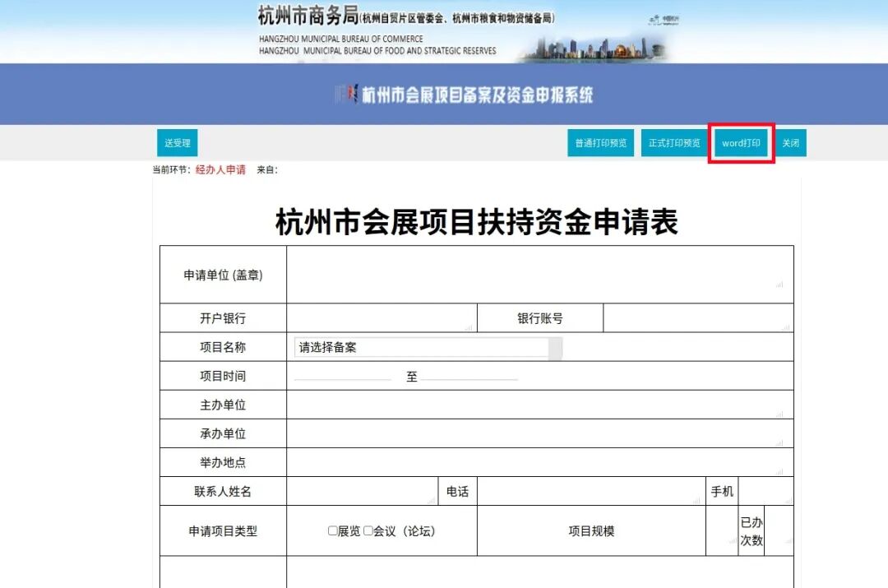Click the 手机 mobile number field
This screenshot has height=588, width=888.
765,491
